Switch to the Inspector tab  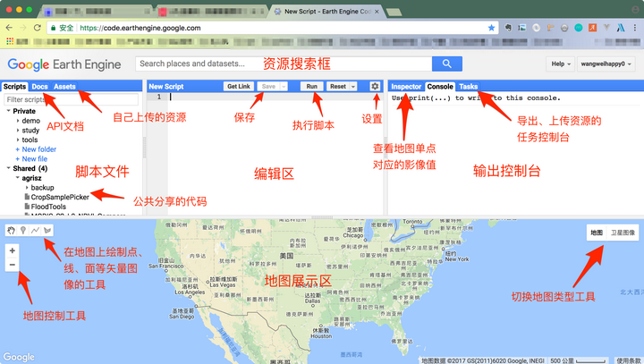tap(406, 86)
